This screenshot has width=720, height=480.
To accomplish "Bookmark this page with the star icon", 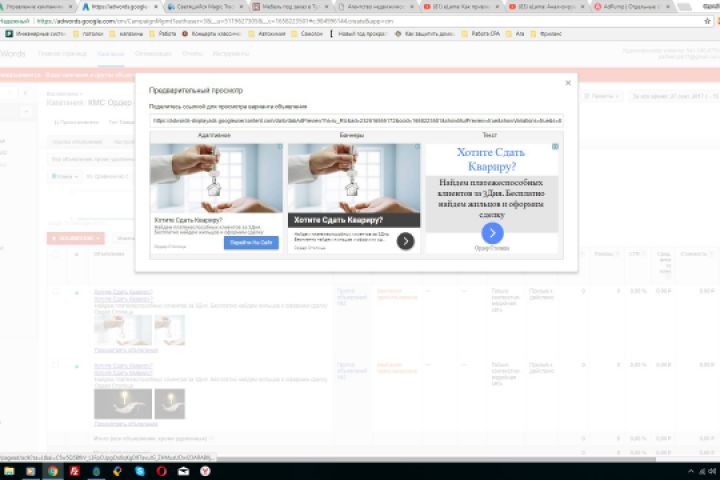I will (707, 21).
